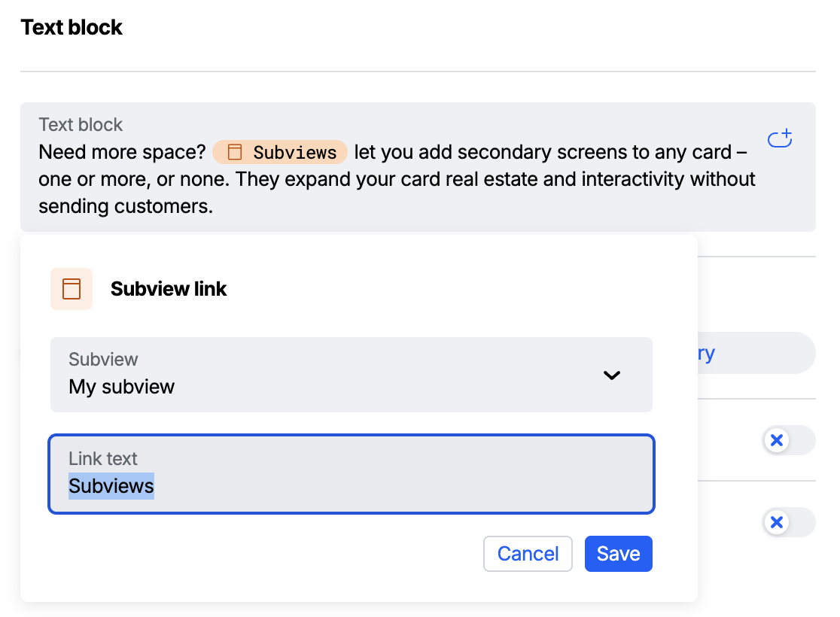Click the highlighted Subviews text in Link text

pos(111,486)
